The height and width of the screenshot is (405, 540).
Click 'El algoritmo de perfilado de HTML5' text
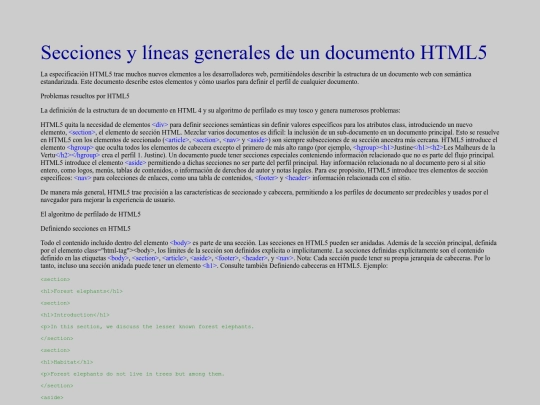pos(91,214)
